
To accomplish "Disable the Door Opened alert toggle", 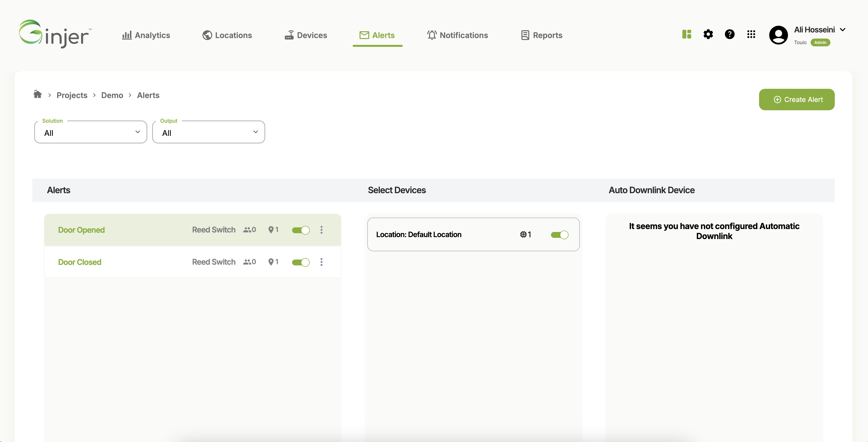I will pyautogui.click(x=301, y=230).
